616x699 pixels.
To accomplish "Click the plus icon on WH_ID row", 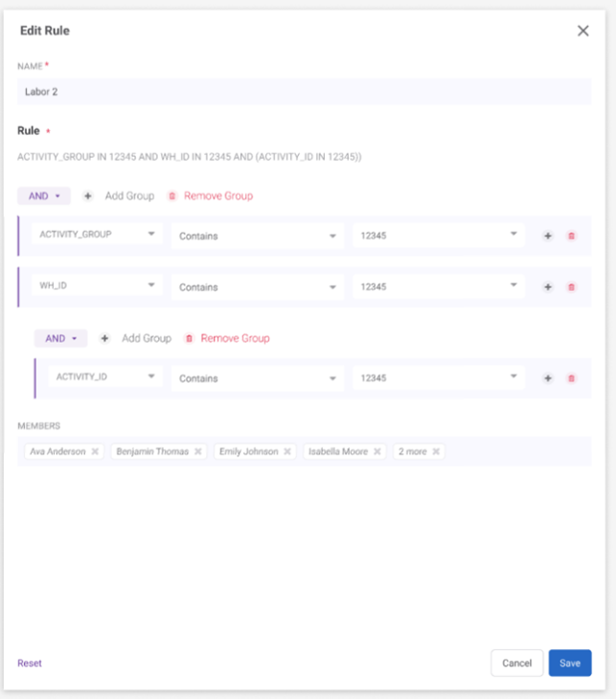I will point(548,286).
